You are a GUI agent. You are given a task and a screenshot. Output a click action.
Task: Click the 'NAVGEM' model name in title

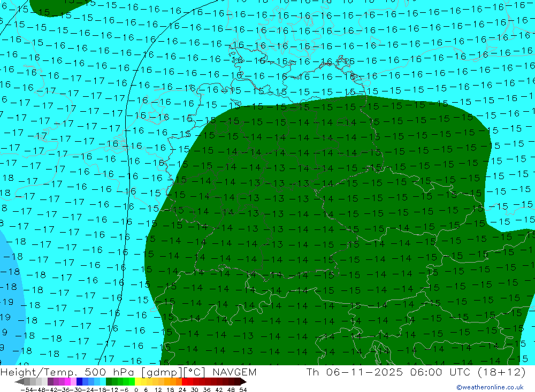(234, 372)
